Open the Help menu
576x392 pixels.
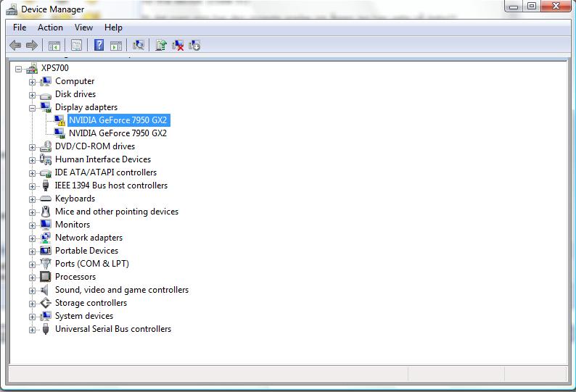tap(113, 28)
